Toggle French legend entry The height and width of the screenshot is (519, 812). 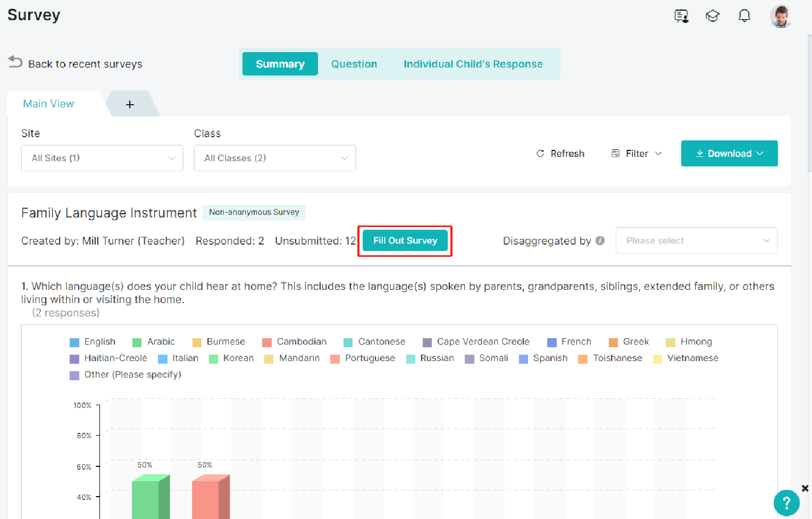pos(569,341)
